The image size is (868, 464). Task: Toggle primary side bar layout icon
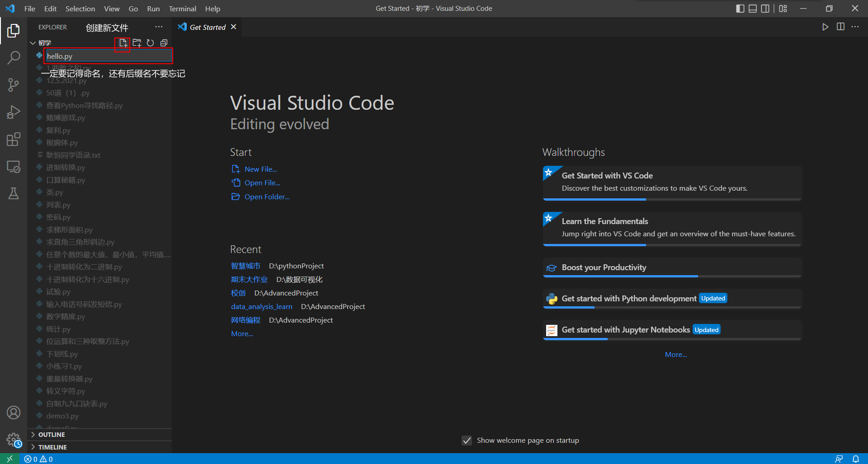coord(740,9)
